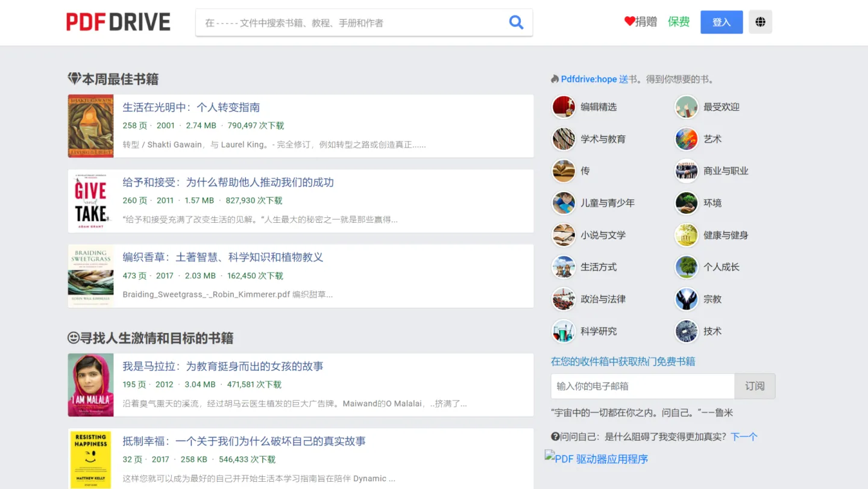Click the 科学研究 category label
The height and width of the screenshot is (489, 868).
click(x=599, y=331)
